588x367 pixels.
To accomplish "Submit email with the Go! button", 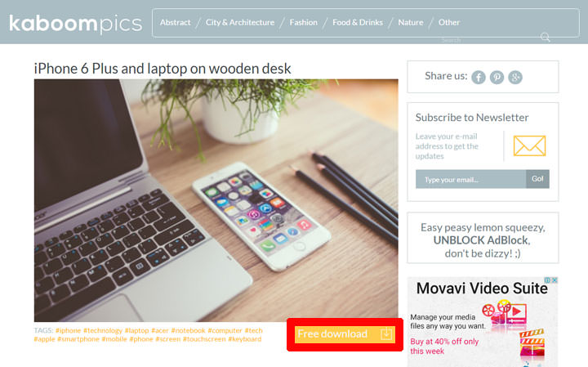I will coord(537,179).
